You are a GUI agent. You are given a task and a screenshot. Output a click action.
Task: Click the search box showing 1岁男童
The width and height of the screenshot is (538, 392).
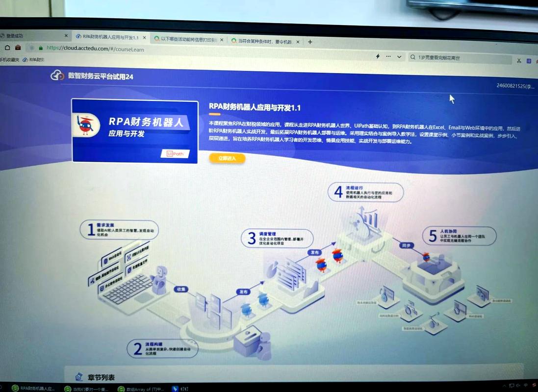click(x=460, y=58)
